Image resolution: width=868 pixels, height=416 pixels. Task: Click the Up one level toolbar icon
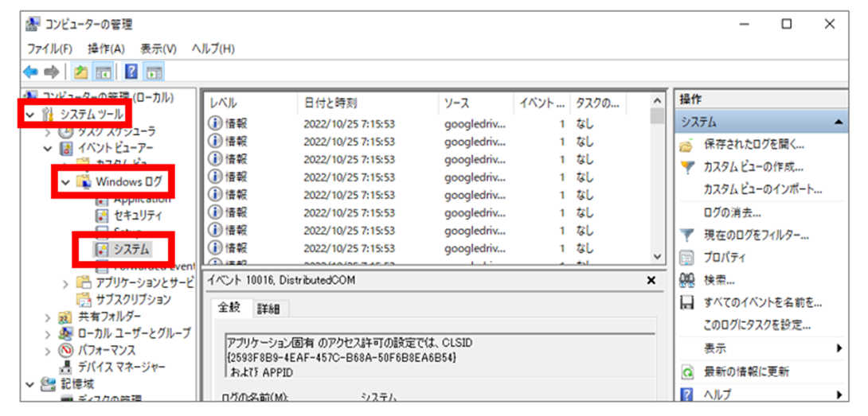[x=81, y=72]
